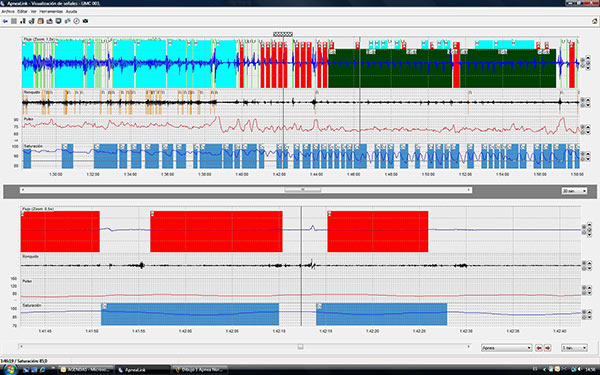Open the Apnea event type dropdown
Image resolution: width=600 pixels, height=375 pixels.
pyautogui.click(x=506, y=348)
